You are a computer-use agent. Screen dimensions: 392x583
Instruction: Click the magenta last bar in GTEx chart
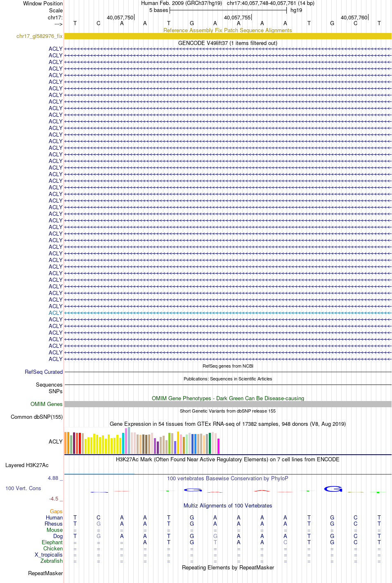(219, 446)
